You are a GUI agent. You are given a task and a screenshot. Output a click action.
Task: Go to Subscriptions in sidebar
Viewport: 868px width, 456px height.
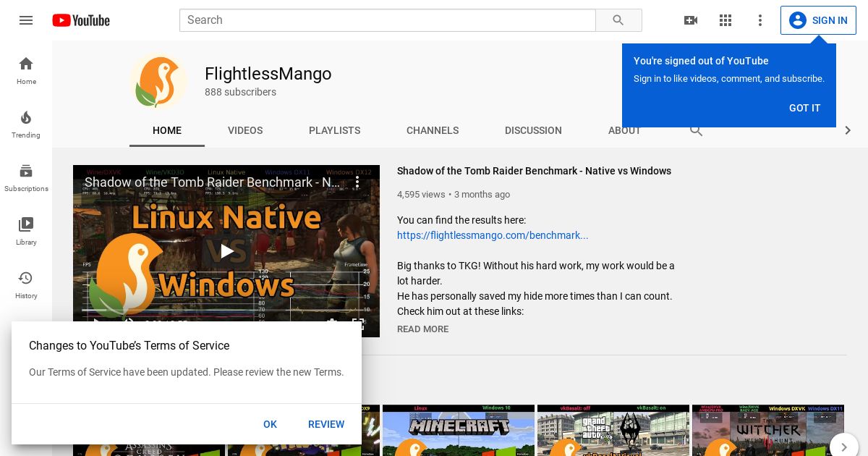26,177
